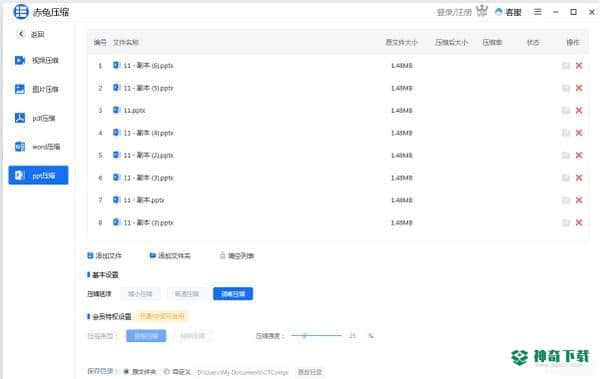This screenshot has width=600, height=379.
Task: Choose the middle 普通压缩 compression option
Action: pyautogui.click(x=187, y=294)
